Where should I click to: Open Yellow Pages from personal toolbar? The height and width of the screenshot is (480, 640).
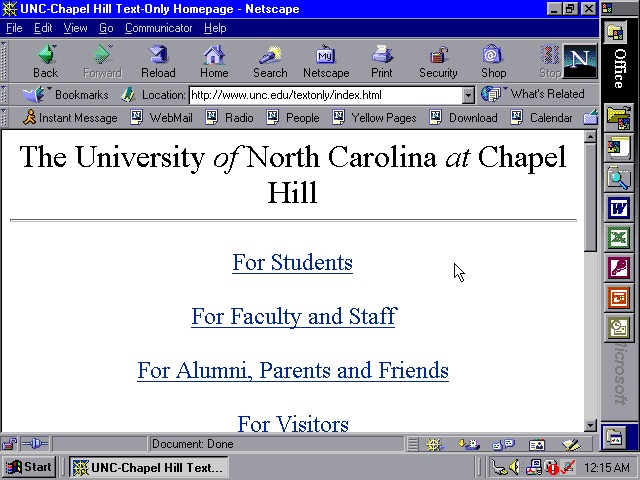pyautogui.click(x=374, y=118)
